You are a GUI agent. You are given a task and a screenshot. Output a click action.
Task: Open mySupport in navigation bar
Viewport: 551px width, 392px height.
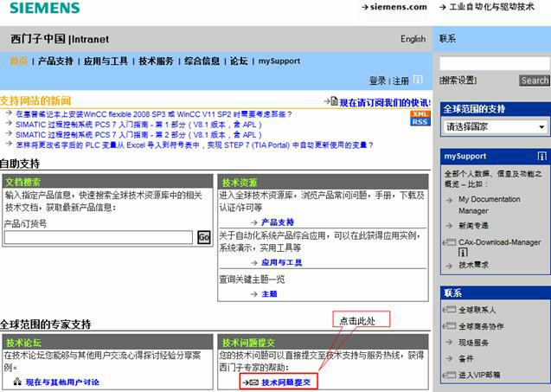coord(279,61)
